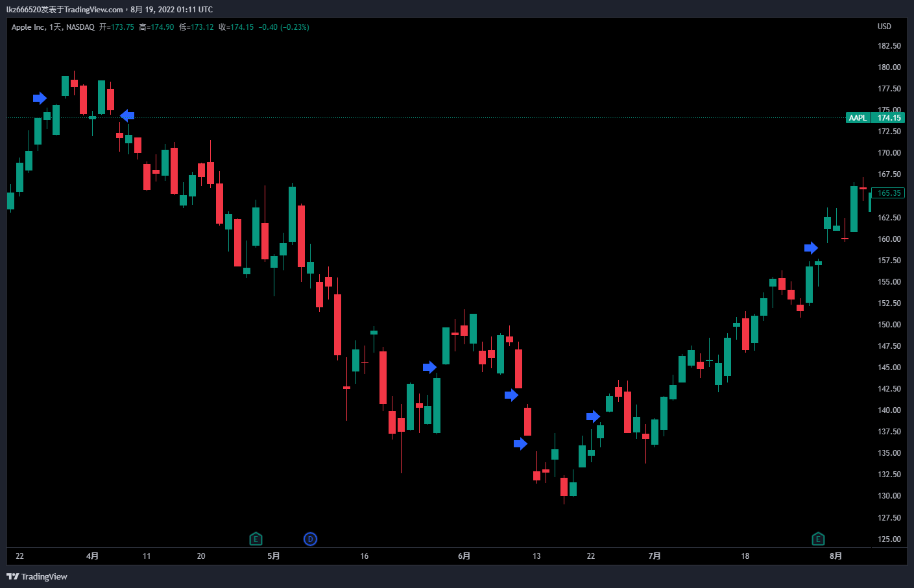Click the close value 收=174.15

click(236, 27)
